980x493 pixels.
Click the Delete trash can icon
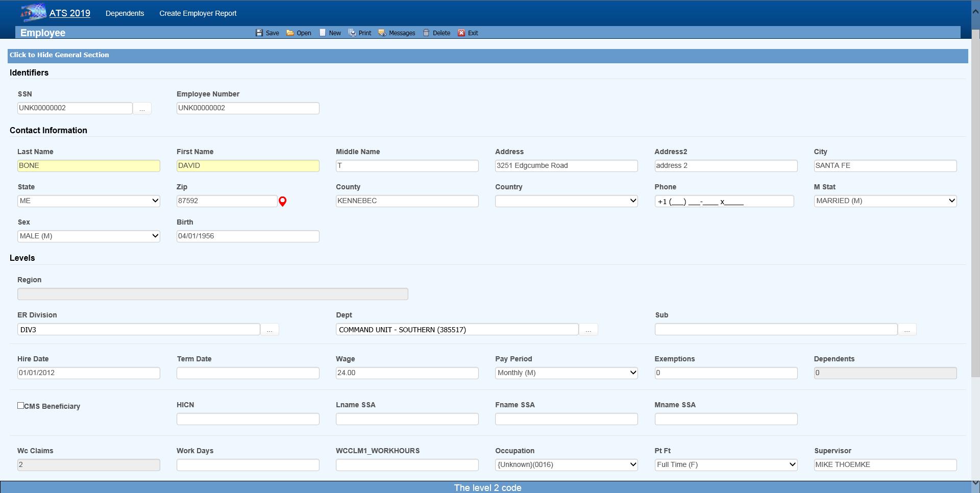(x=426, y=33)
